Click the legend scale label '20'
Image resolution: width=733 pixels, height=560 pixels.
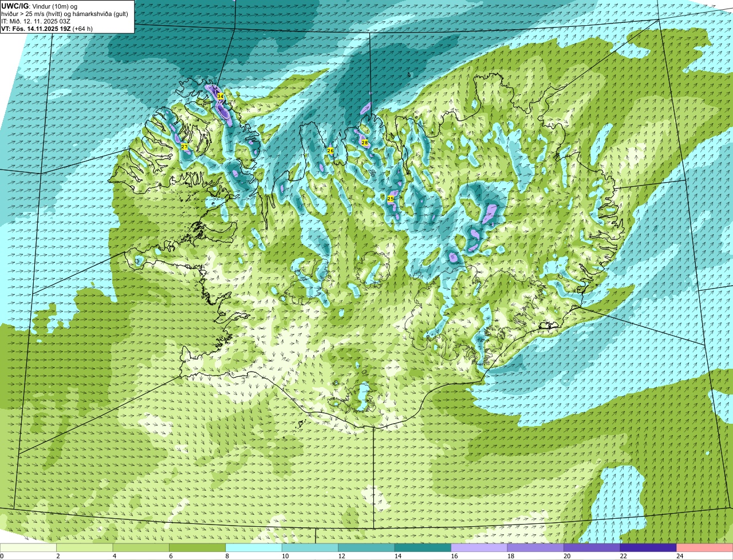[567, 556]
